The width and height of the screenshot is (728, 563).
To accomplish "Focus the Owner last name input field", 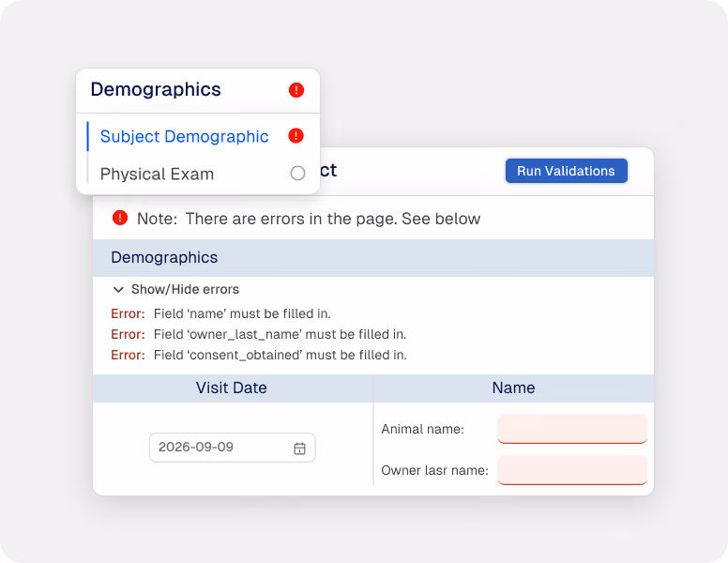I will pyautogui.click(x=572, y=470).
